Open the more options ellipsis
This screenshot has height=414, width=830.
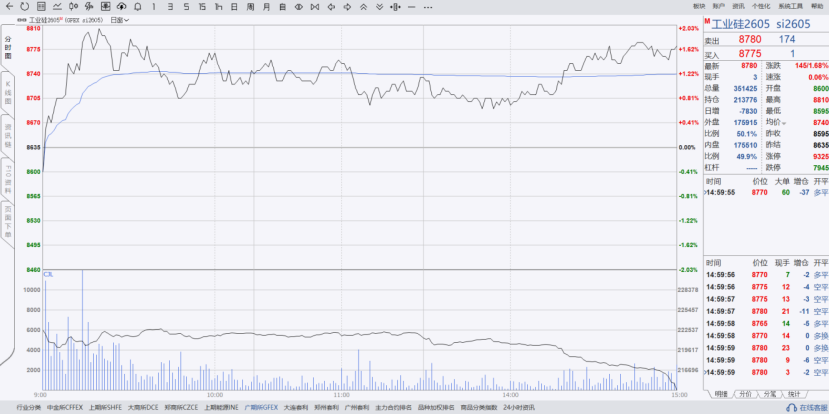(x=428, y=7)
